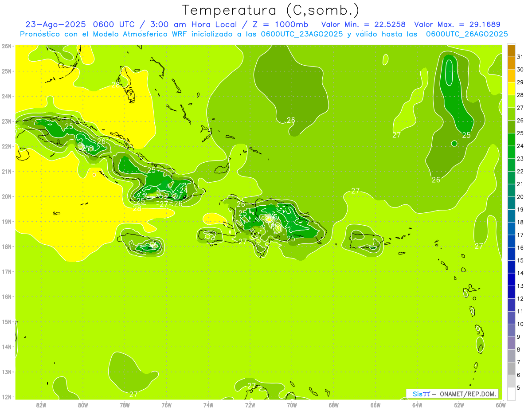This screenshot has height=411, width=532.
Task: Select the legend swatch between 30 and 31
Action: coord(512,63)
